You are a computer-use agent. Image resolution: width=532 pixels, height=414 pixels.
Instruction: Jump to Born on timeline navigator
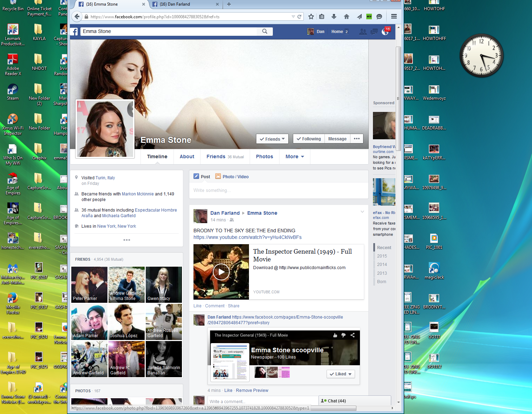382,282
